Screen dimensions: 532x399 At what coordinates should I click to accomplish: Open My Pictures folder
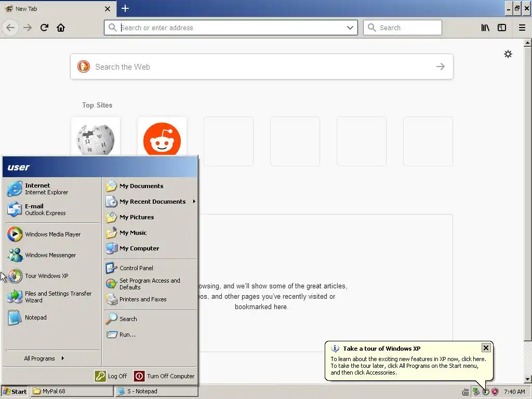click(x=150, y=217)
